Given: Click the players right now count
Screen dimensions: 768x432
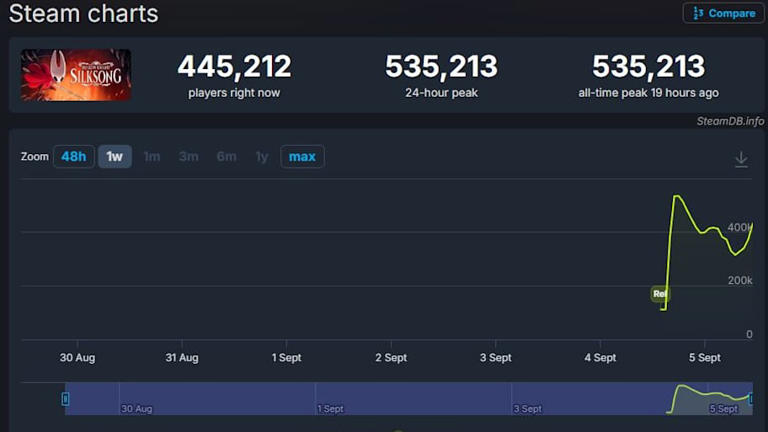Looking at the screenshot, I should [234, 67].
